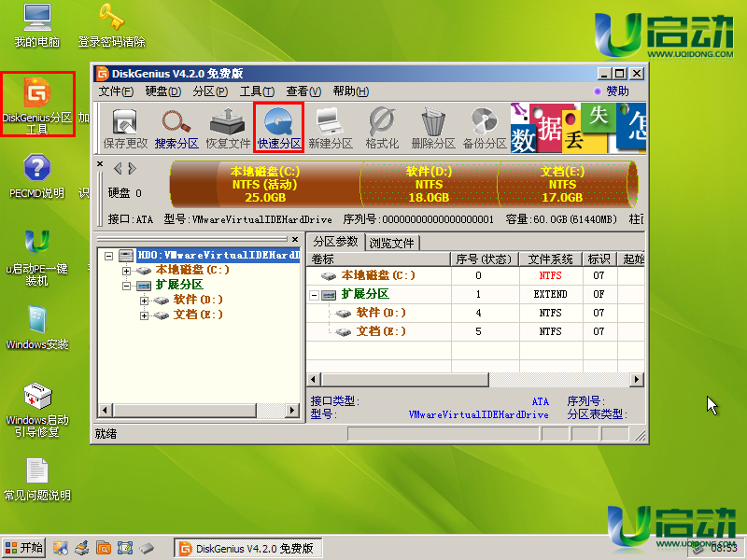Select 本地磁盘 (C:) row in partition table

475,275
